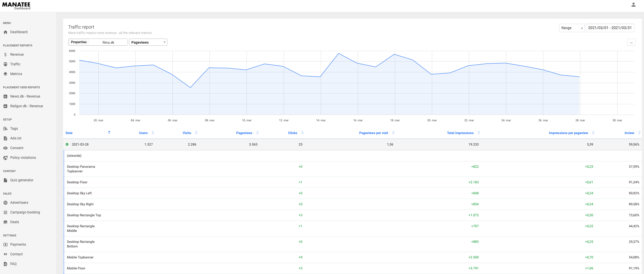The width and height of the screenshot is (644, 274).
Task: Click the "..." options button
Action: [631, 42]
